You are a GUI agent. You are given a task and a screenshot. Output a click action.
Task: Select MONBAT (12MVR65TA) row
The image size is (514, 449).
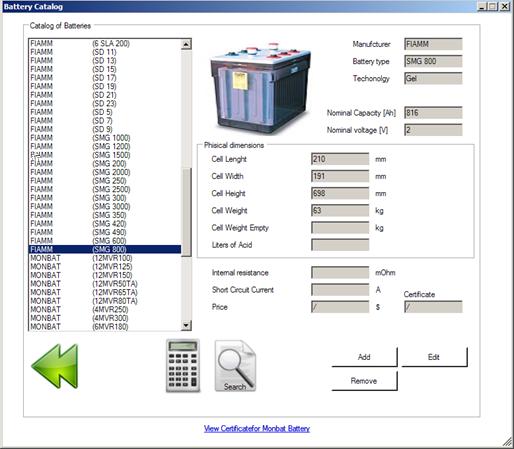(105, 292)
